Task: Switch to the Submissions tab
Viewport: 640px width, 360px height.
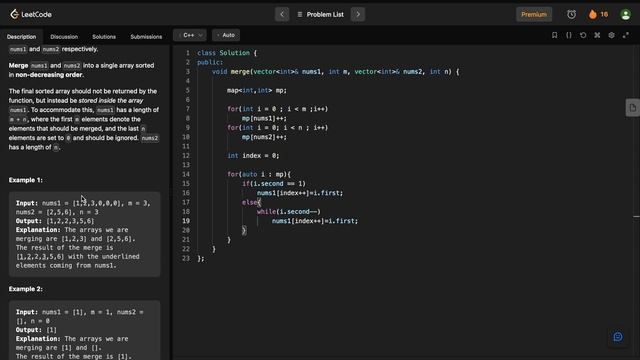Action: tap(146, 37)
